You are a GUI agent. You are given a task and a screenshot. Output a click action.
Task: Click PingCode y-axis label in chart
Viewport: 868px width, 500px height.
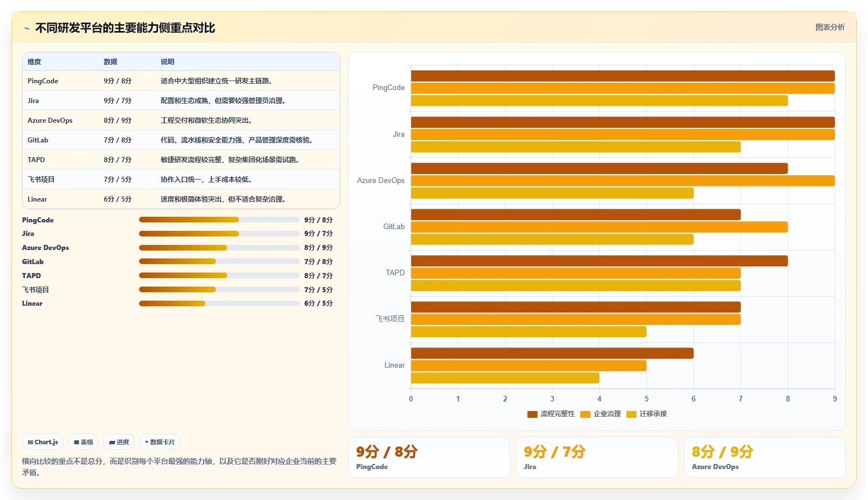388,88
